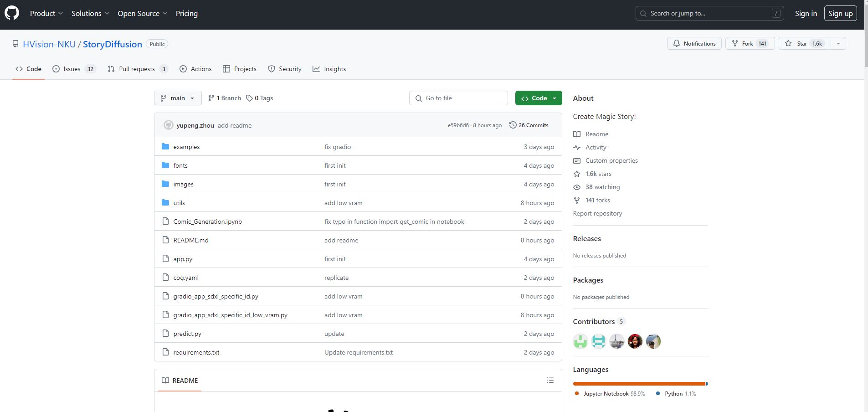Click the Sign up button
The width and height of the screenshot is (868, 412).
(x=840, y=13)
